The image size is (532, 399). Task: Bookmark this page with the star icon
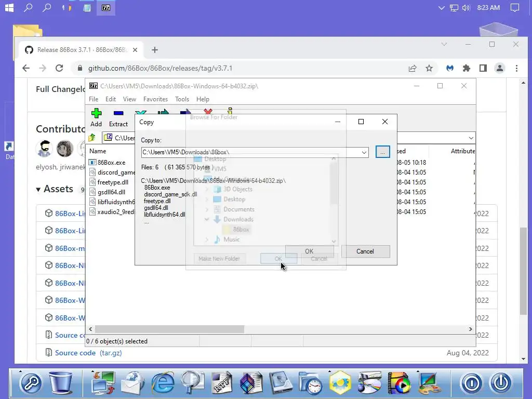point(429,68)
